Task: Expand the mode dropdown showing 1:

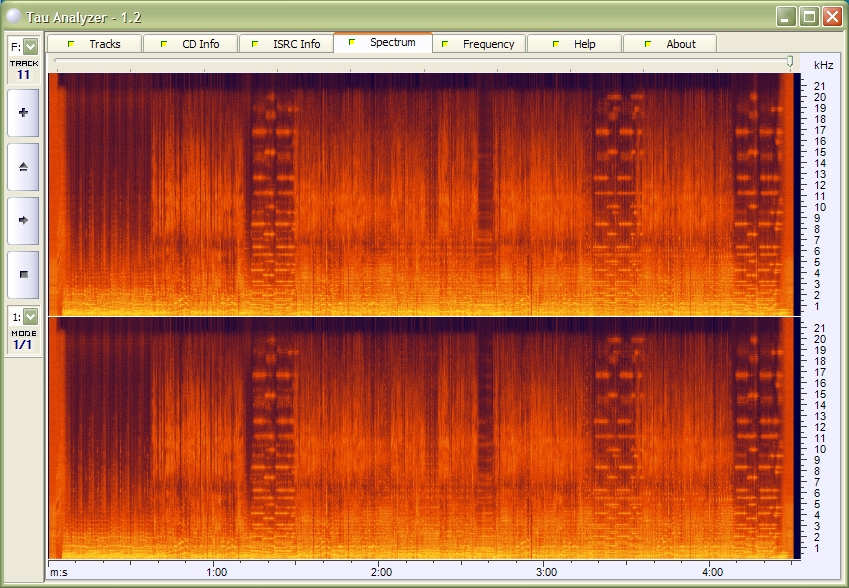Action: (x=31, y=316)
